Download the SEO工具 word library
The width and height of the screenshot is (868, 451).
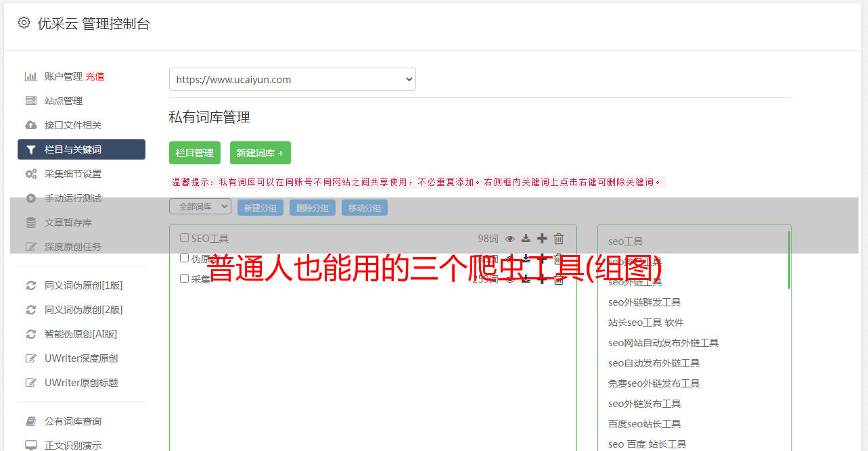pos(526,238)
